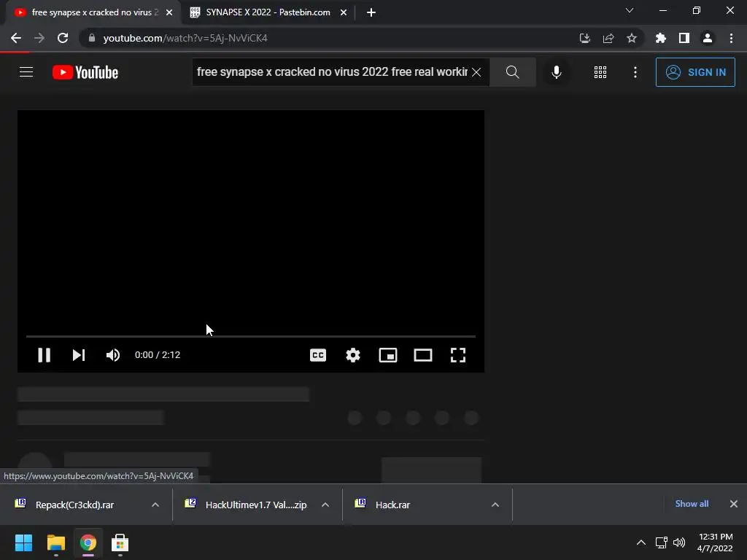The image size is (747, 560).
Task: Switch to SYNAPSE X 2022 Pastebin tab
Action: 268,12
